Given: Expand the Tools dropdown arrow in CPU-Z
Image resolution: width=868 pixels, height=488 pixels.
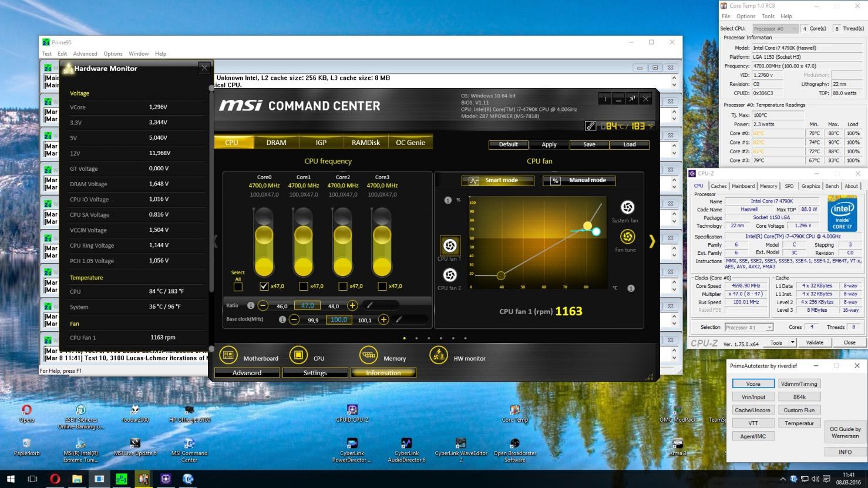Looking at the screenshot, I should point(792,342).
